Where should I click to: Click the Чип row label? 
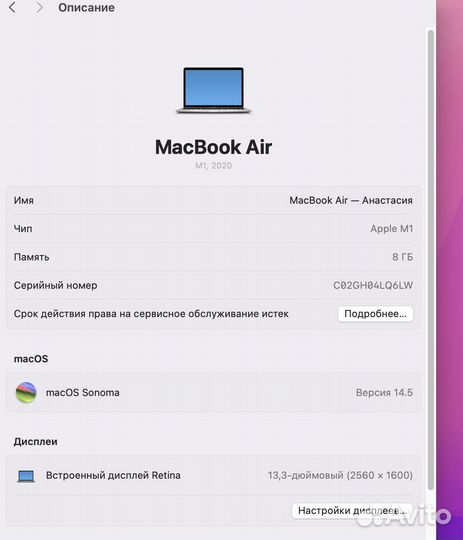coord(23,229)
